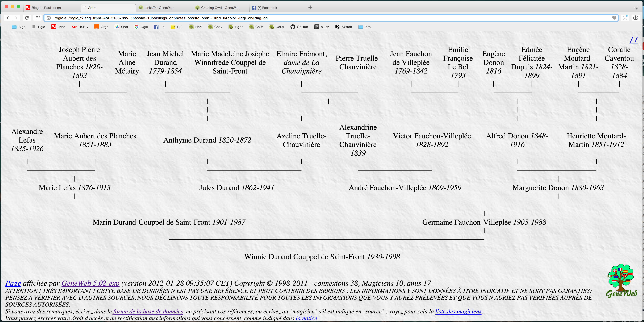
Task: Click Jules Durand 1862-1941
Action: click(237, 188)
